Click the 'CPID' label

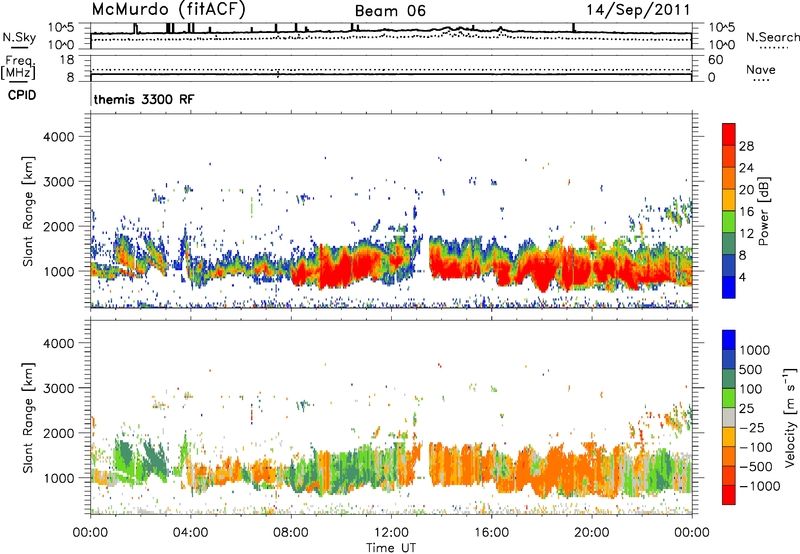point(22,95)
